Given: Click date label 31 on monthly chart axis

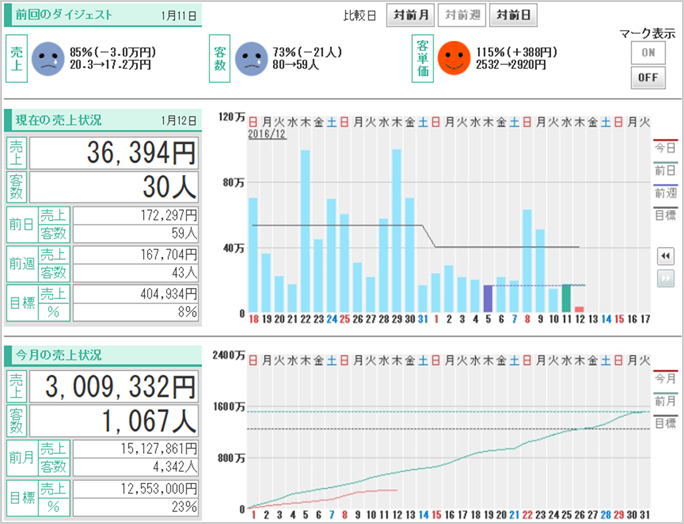Looking at the screenshot, I should pyautogui.click(x=645, y=515).
